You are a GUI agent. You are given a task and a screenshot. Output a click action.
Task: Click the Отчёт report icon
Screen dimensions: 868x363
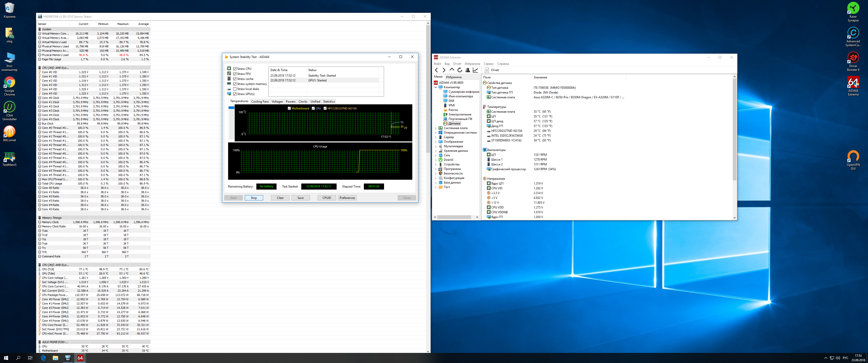[487, 70]
